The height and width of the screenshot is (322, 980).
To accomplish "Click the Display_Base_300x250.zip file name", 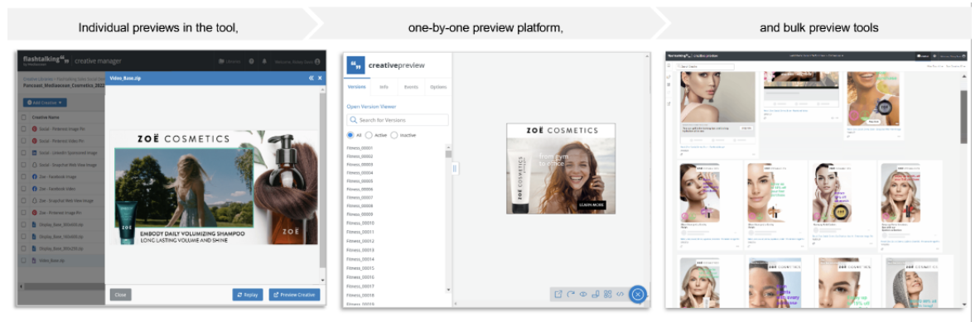I will (x=62, y=248).
